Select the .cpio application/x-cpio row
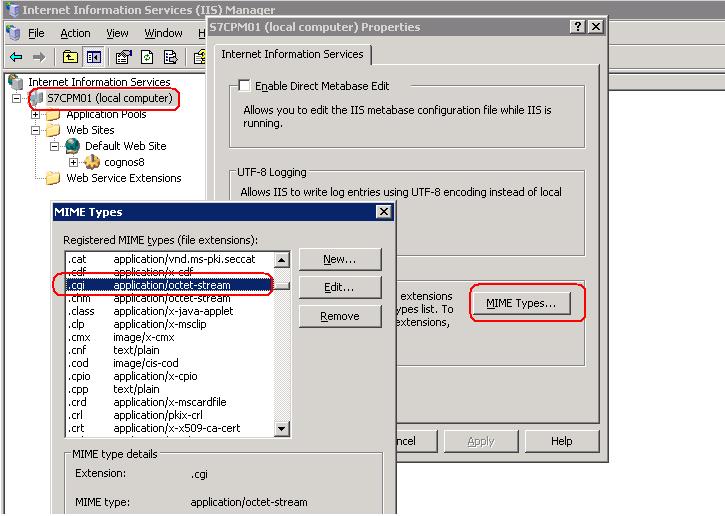This screenshot has width=725, height=516. (x=169, y=376)
